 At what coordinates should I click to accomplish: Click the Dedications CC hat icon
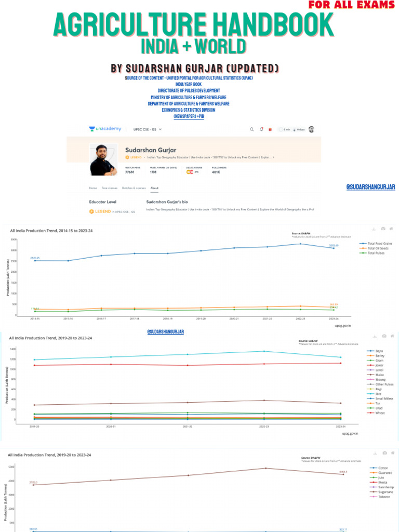coord(189,172)
